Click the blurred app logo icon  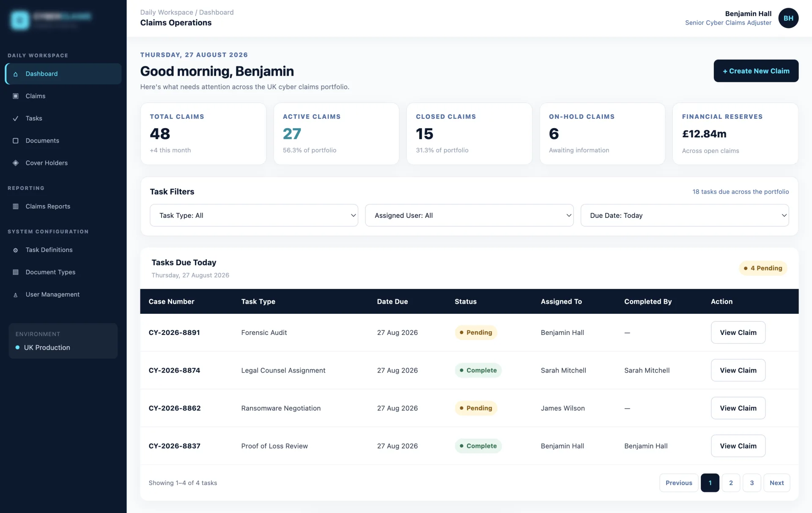20,20
